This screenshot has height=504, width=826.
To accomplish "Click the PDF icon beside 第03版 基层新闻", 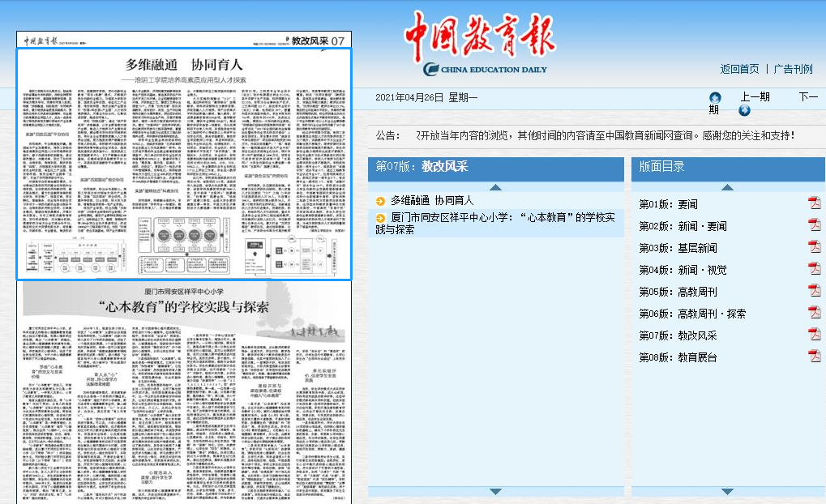I will point(814,247).
